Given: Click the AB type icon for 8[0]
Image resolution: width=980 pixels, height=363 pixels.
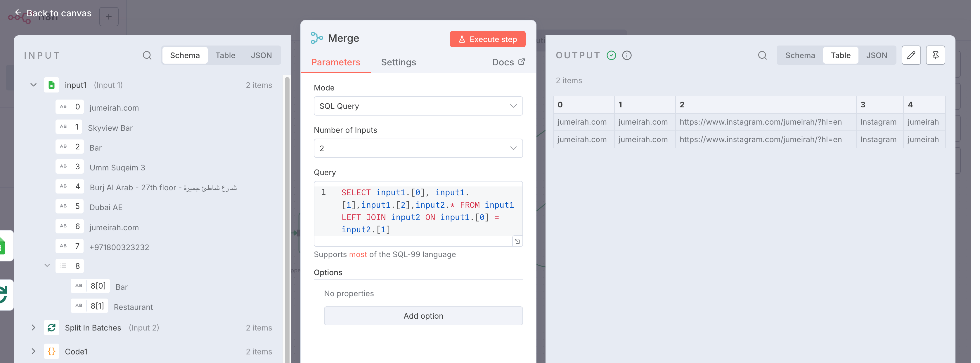Looking at the screenshot, I should click(79, 286).
